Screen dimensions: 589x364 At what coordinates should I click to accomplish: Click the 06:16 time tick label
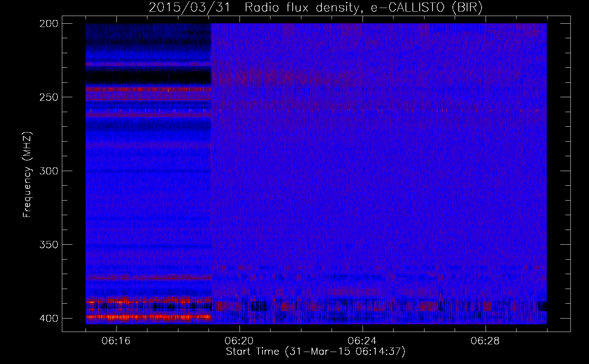pos(116,341)
